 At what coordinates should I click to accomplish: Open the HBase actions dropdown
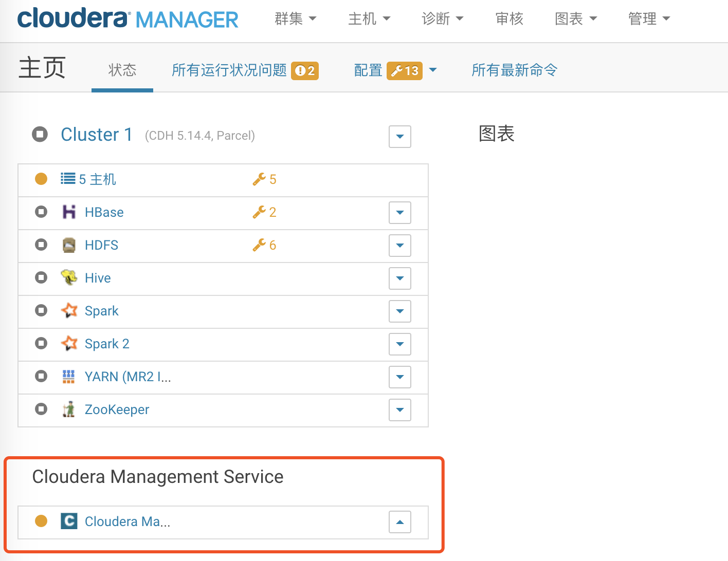(x=400, y=213)
